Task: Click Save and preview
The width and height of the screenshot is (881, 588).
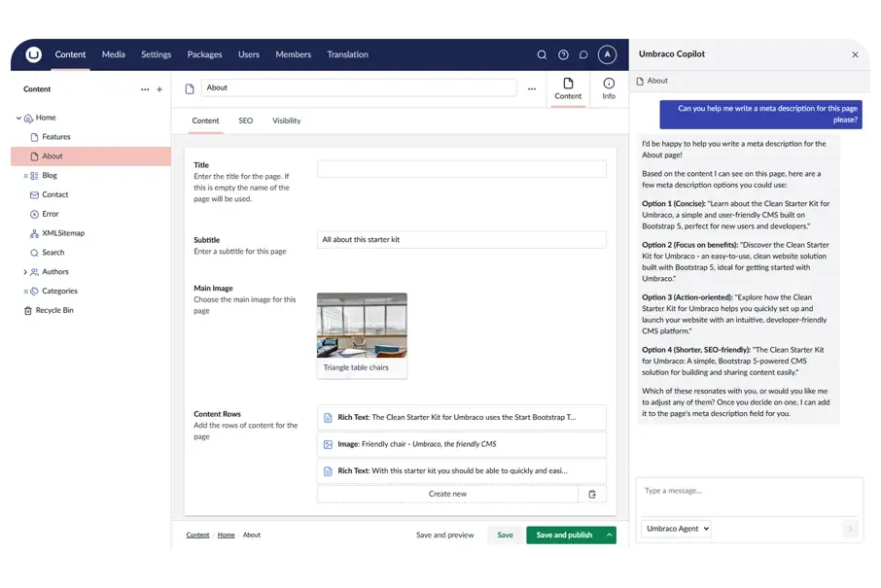Action: tap(445, 536)
